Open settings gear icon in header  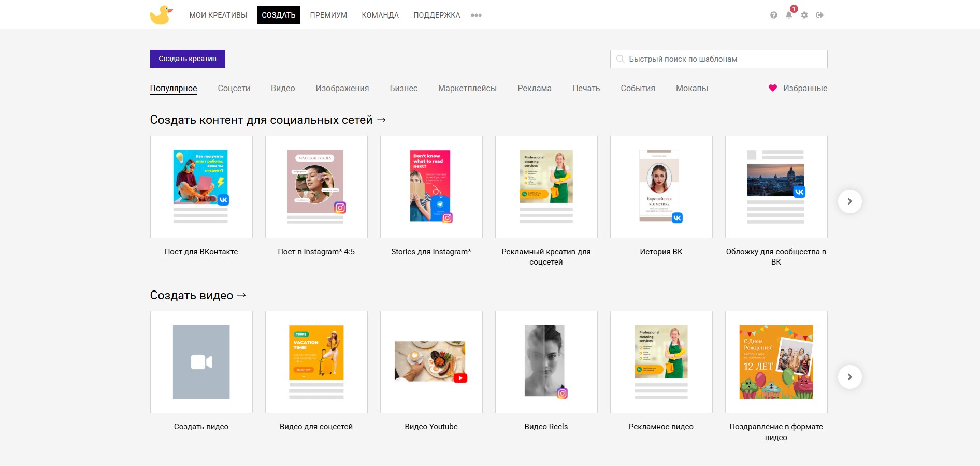[x=804, y=15]
